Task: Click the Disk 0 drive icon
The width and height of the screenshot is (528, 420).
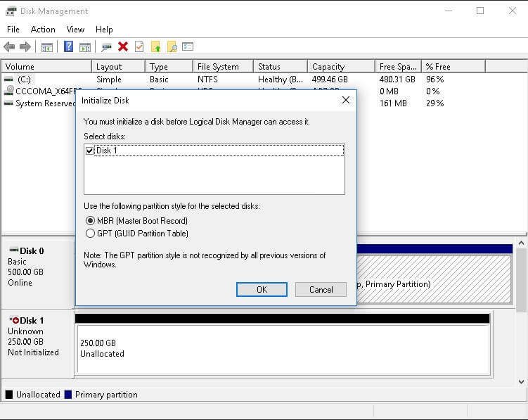Action: [13, 250]
